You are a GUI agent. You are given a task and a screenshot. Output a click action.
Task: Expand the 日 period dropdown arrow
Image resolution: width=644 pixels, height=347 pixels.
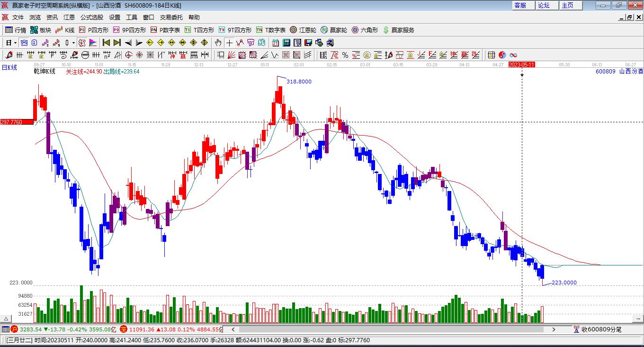pyautogui.click(x=15, y=43)
